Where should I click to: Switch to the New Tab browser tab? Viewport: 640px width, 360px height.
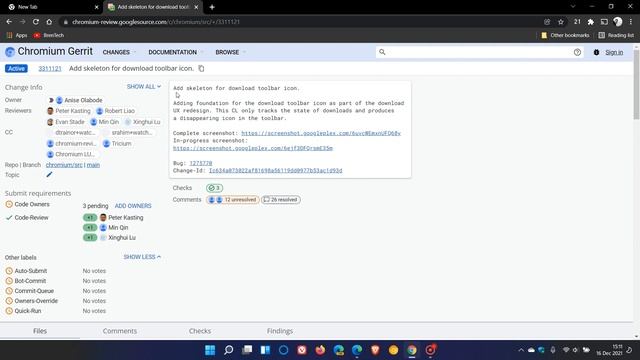coord(51,7)
